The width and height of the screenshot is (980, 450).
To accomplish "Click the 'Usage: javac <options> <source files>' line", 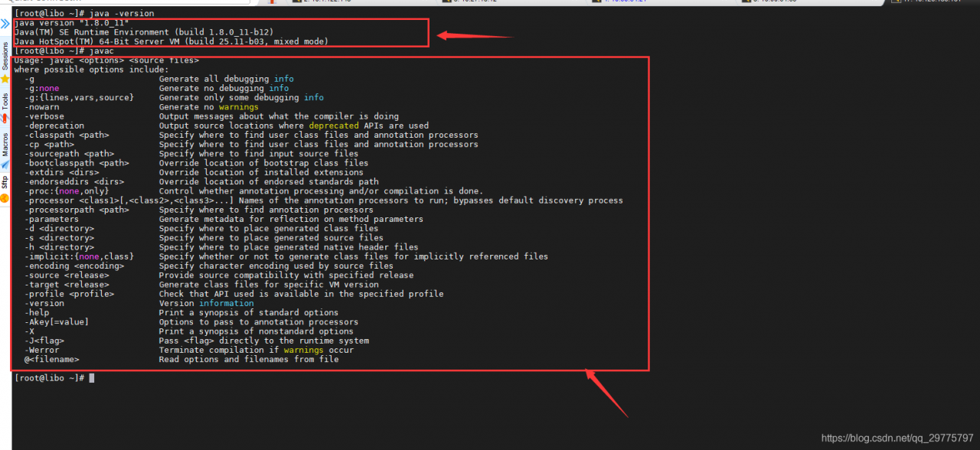I will click(x=106, y=60).
